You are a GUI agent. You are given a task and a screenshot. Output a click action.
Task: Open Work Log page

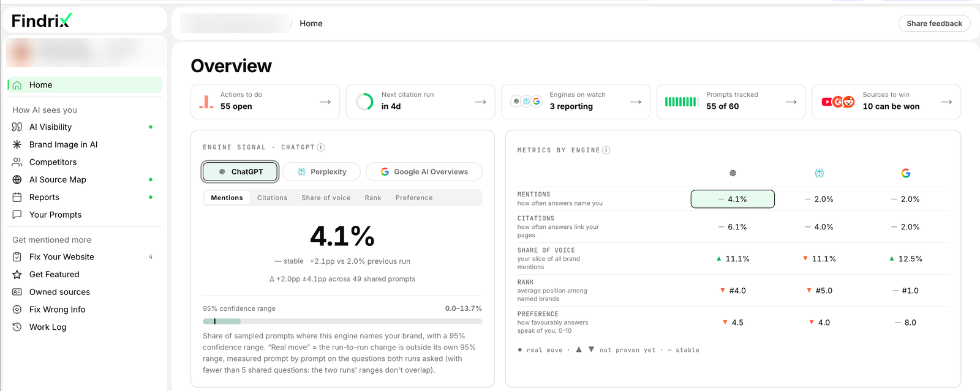click(85, 327)
